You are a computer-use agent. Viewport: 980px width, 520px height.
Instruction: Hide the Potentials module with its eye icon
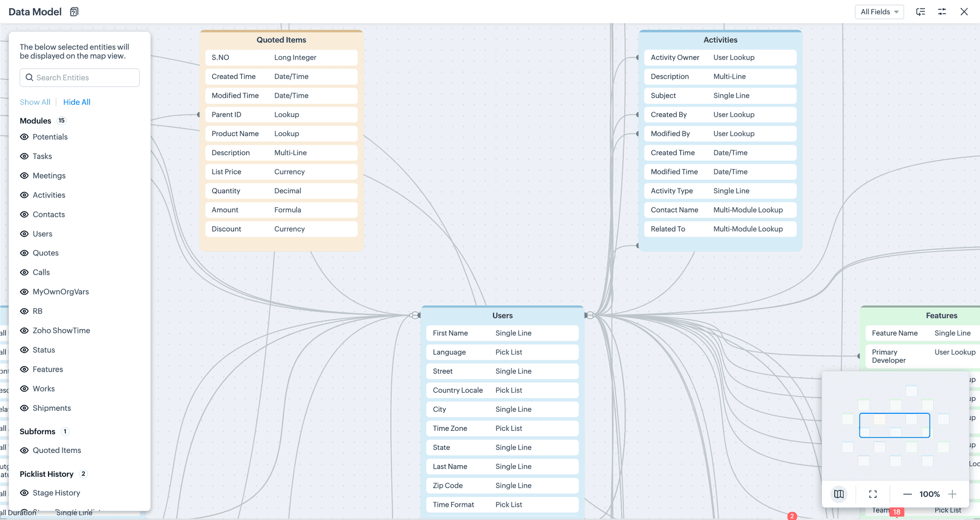pos(24,137)
